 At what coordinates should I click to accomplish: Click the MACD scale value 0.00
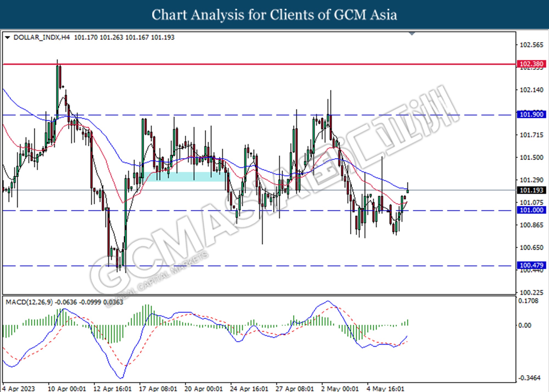coord(525,325)
